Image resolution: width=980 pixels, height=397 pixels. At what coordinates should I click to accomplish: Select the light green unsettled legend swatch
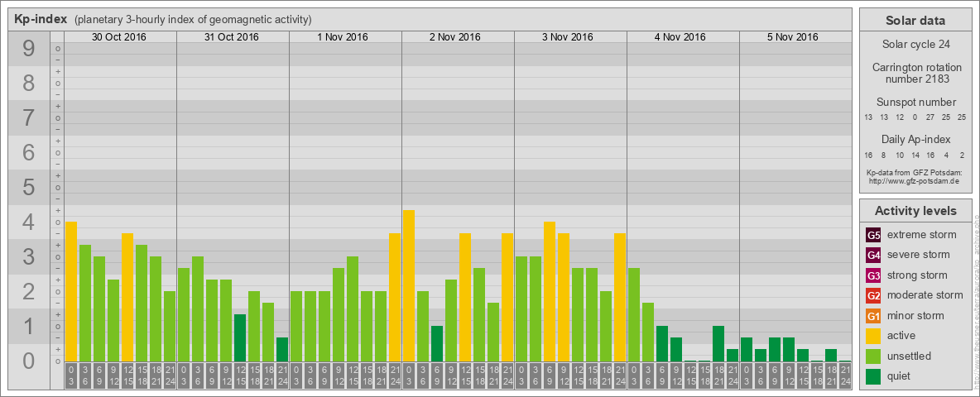[873, 356]
